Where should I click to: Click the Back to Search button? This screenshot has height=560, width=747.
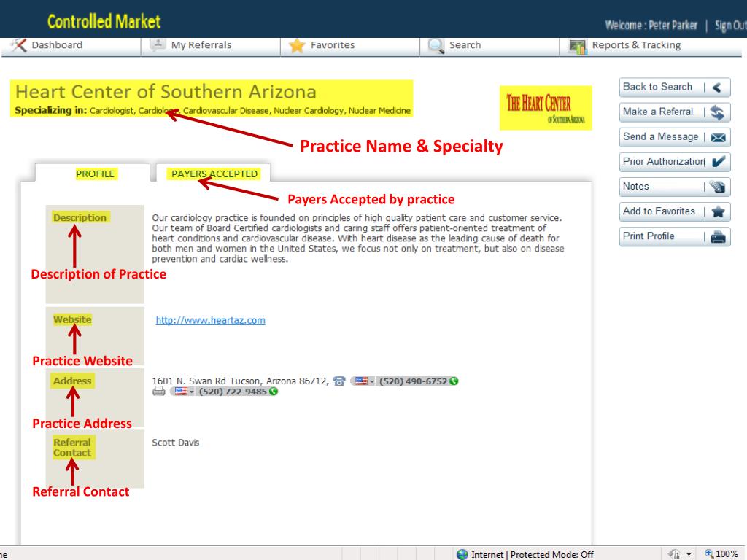(675, 87)
